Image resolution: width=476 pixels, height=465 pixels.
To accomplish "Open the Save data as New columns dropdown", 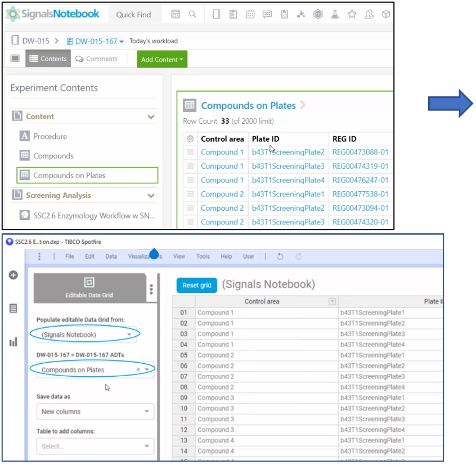I will click(95, 412).
